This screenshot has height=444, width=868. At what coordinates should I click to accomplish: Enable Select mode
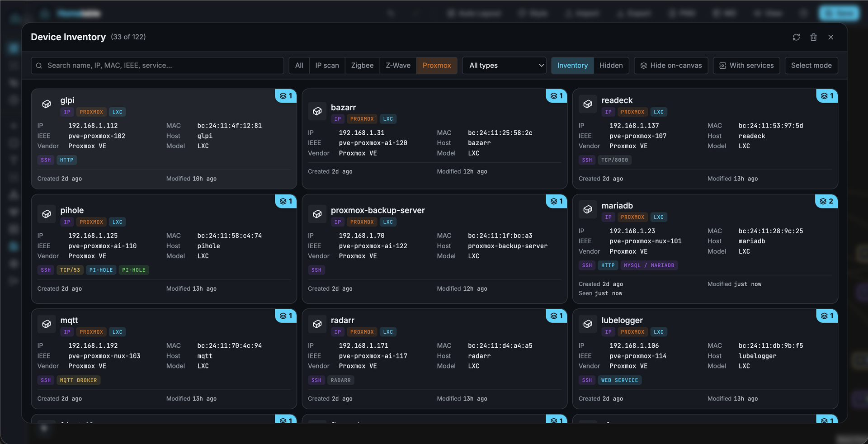click(x=811, y=66)
